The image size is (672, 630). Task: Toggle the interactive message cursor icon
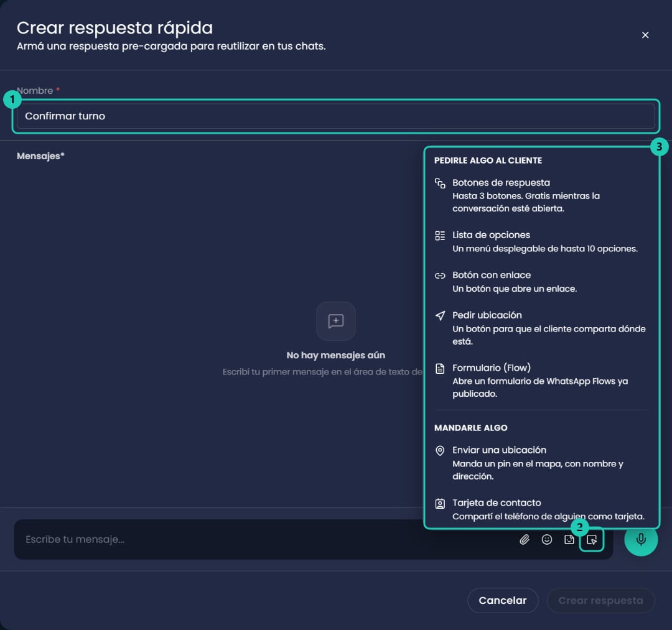tap(592, 540)
